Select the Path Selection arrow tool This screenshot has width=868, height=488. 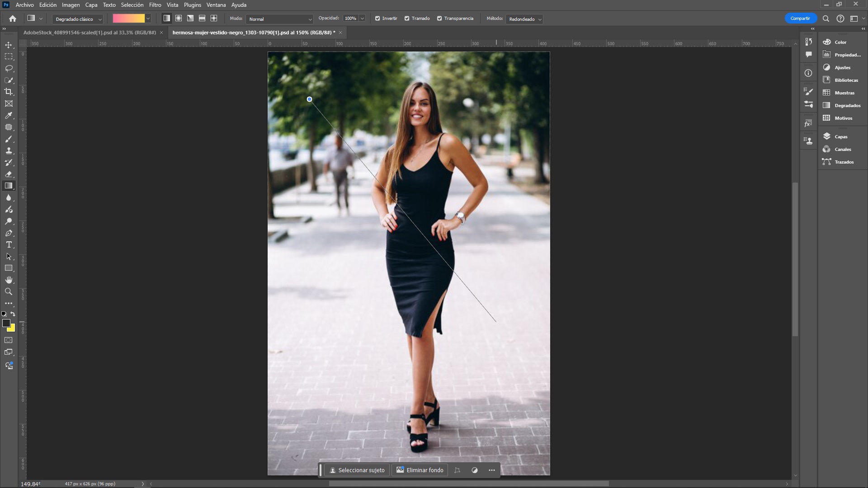pyautogui.click(x=9, y=257)
